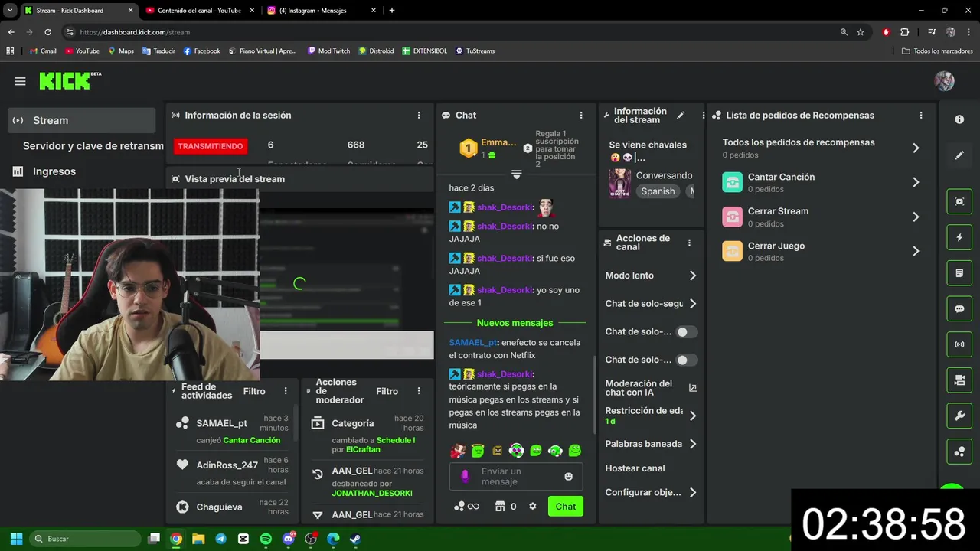Click SAMAEL_pt username in chat
Image resolution: width=980 pixels, height=551 pixels.
coord(473,343)
